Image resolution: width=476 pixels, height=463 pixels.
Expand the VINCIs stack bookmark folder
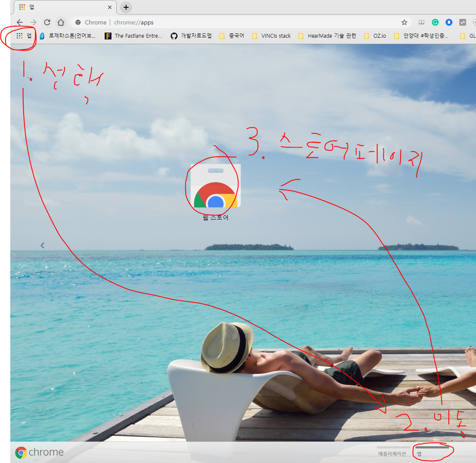pos(271,36)
